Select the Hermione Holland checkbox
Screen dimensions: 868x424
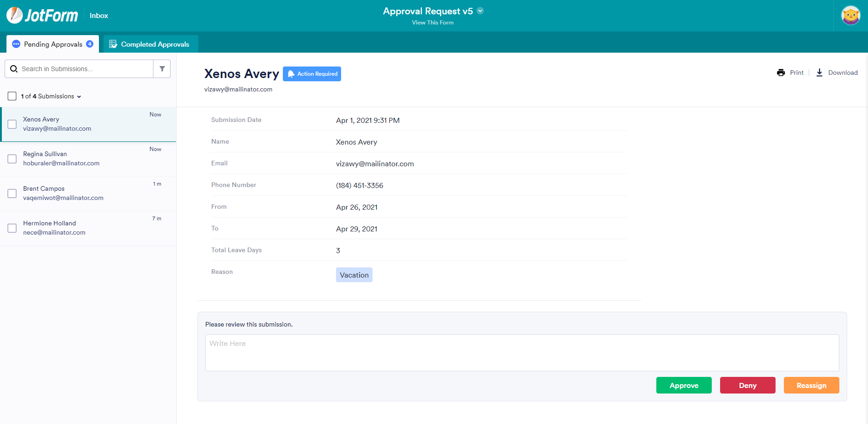tap(12, 228)
